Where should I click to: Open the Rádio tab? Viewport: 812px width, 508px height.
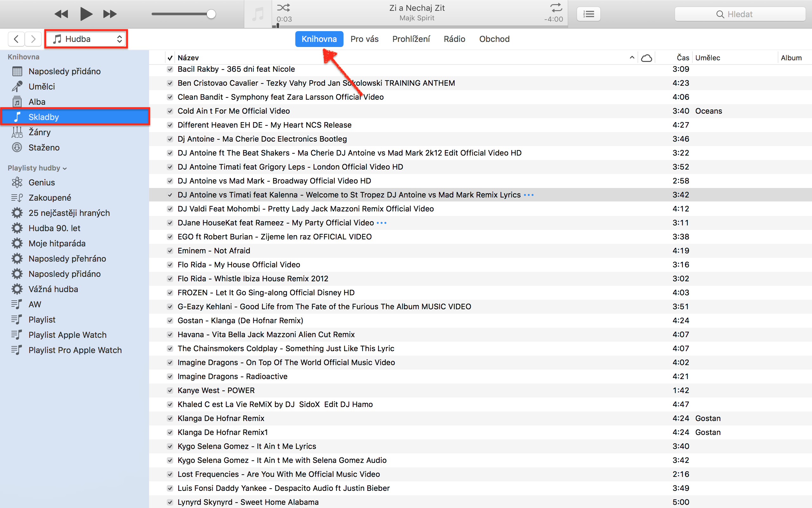(454, 39)
